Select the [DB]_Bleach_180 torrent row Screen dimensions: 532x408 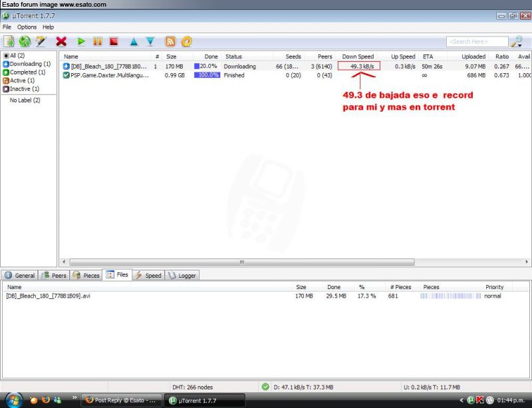pyautogui.click(x=295, y=66)
